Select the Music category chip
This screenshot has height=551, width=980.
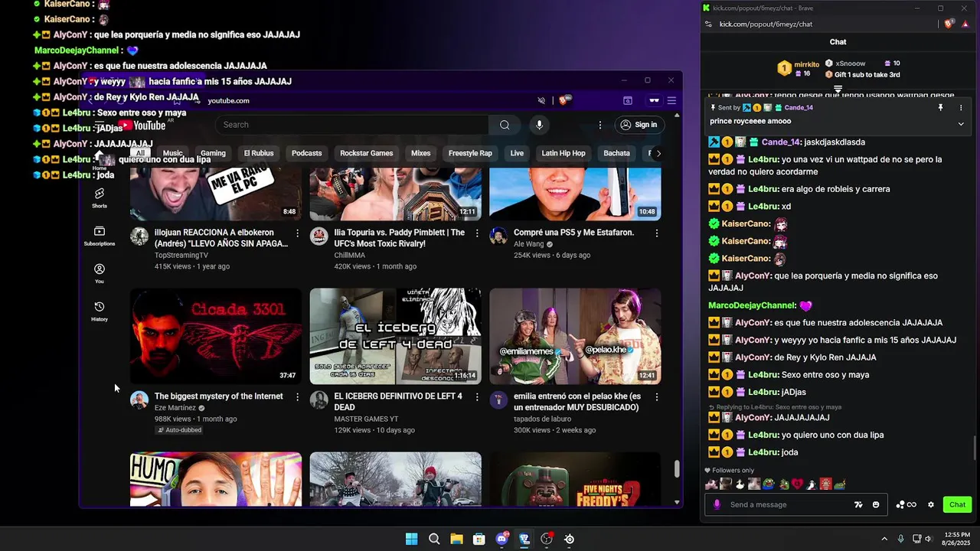tap(173, 153)
